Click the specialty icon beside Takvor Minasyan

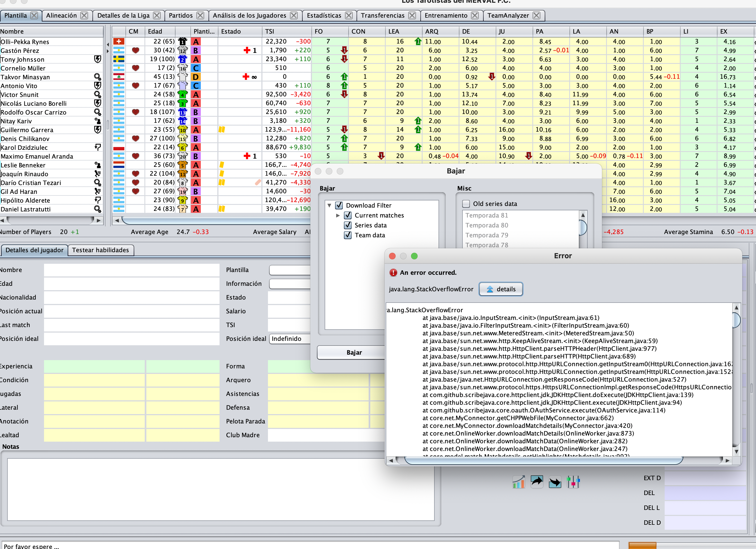97,77
